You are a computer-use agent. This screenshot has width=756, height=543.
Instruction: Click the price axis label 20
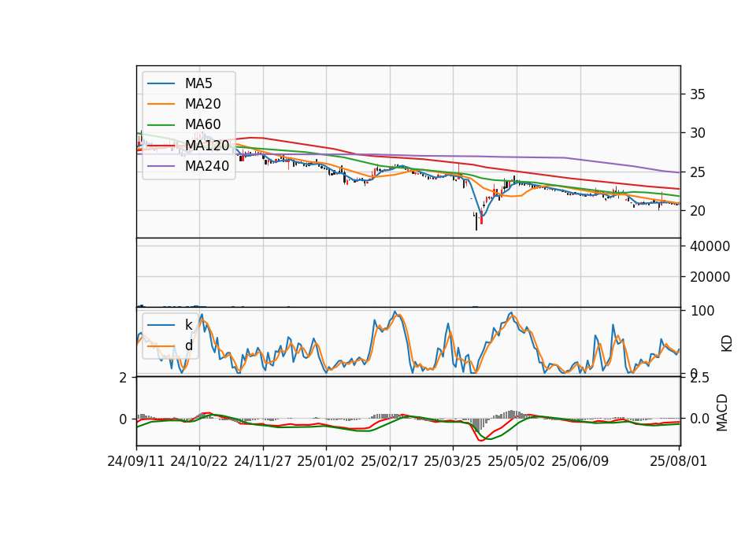tap(698, 211)
